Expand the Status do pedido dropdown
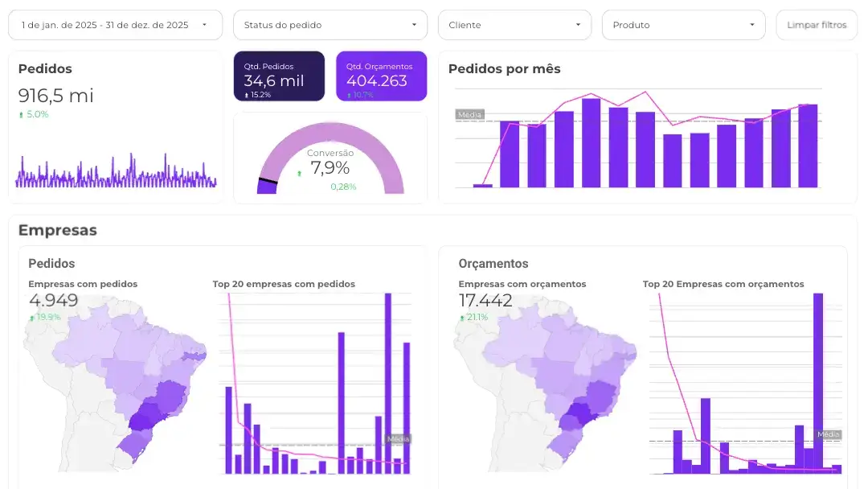Screen dimensions: 868x489 (x=330, y=25)
